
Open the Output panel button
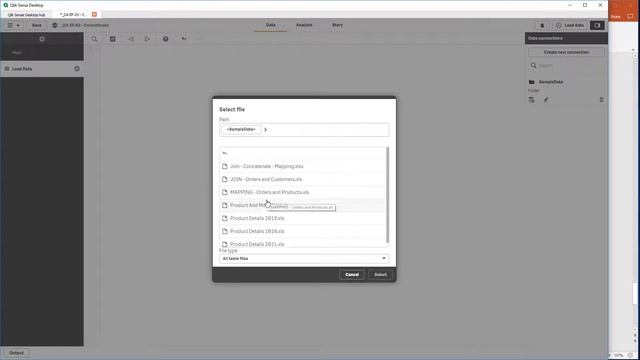point(16,353)
